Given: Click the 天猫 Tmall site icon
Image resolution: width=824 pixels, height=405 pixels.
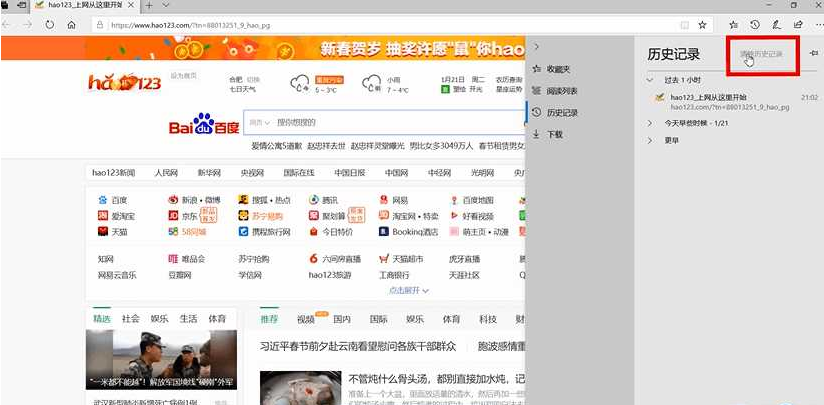Looking at the screenshot, I should [x=103, y=231].
